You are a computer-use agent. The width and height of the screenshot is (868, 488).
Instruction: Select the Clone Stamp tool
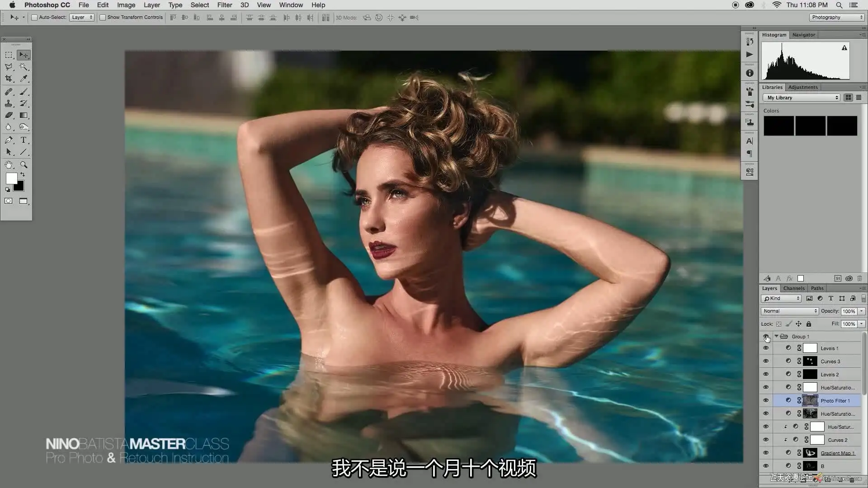[x=9, y=103]
